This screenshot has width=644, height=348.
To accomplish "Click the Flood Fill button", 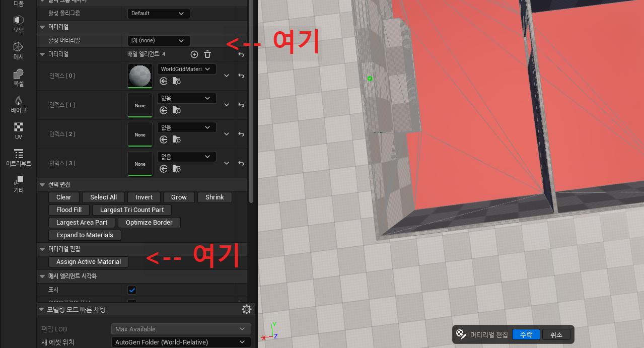I will coord(69,210).
